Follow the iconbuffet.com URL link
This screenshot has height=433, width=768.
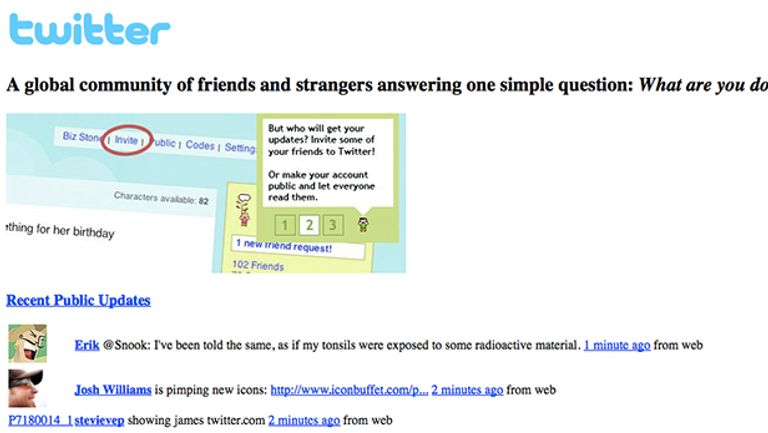point(349,390)
